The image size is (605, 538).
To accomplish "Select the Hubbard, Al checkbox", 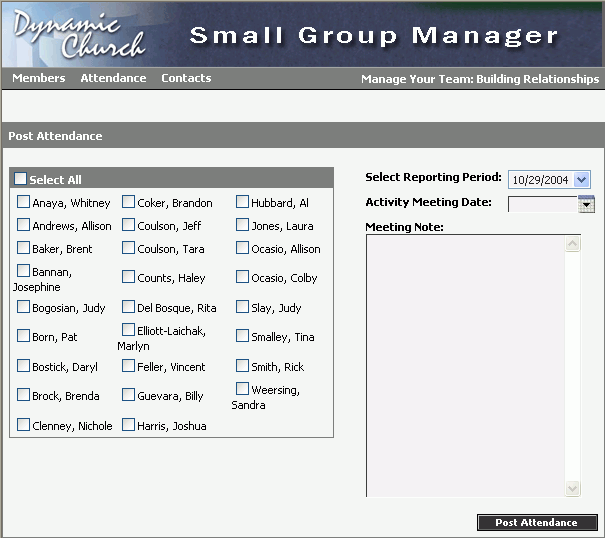I will pos(243,202).
